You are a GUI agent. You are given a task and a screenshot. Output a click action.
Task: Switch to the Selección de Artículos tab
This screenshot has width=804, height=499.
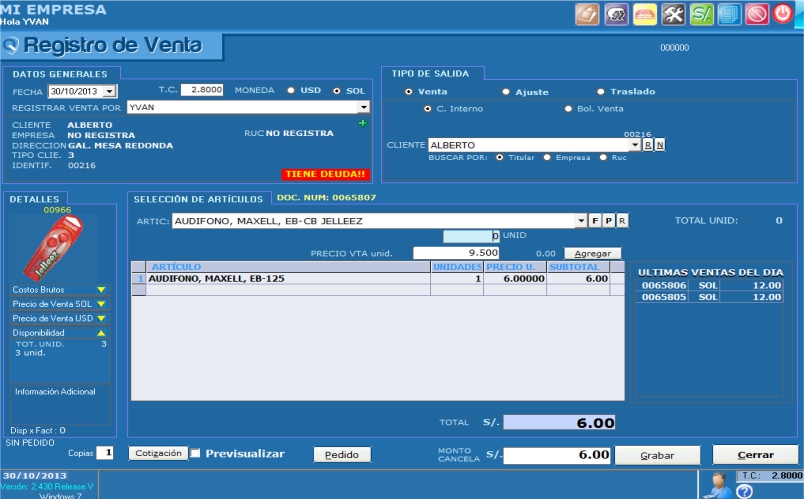tap(198, 199)
